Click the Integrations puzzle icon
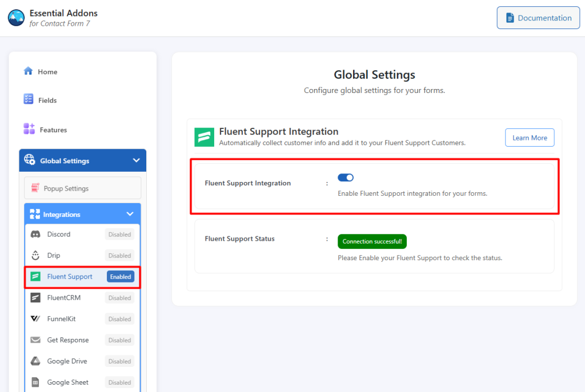585x392 pixels. 35,214
